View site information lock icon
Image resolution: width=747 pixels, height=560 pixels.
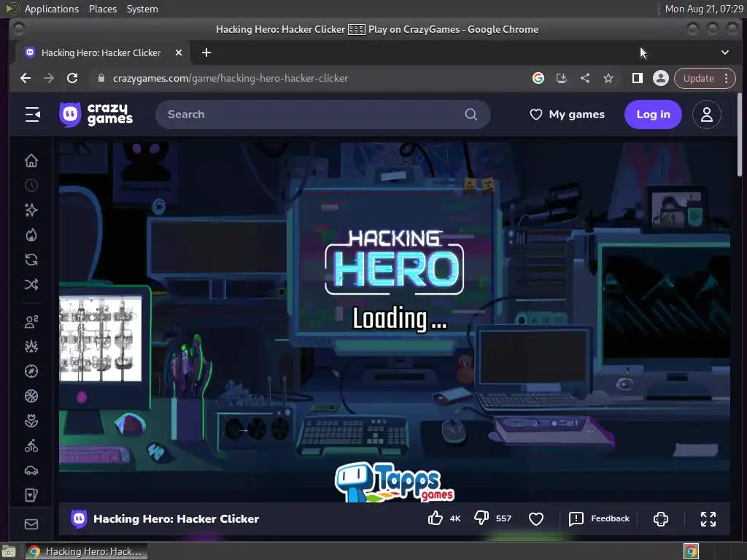pos(101,78)
